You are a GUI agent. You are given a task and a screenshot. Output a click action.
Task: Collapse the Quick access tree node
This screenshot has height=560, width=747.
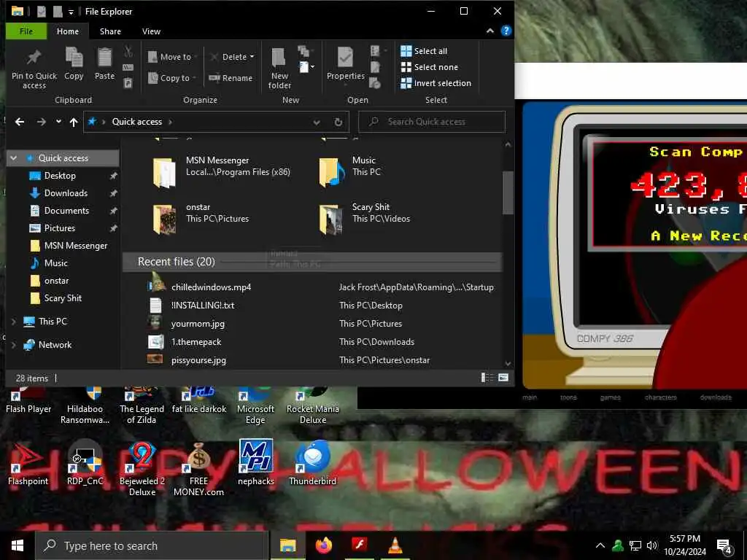click(14, 158)
